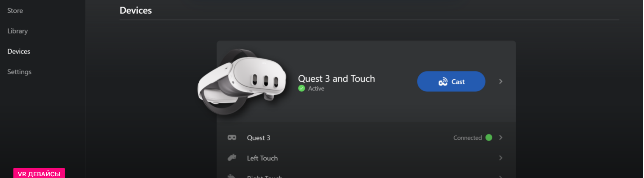
Task: Click the Quest 3 headset image
Action: pos(242,82)
